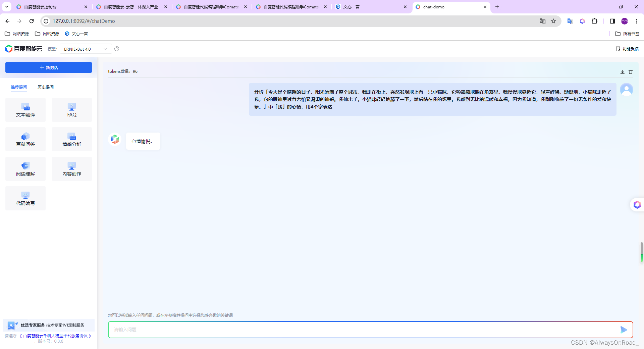Start a new chat with 新对话
Image resolution: width=644 pixels, height=349 pixels.
tap(49, 67)
